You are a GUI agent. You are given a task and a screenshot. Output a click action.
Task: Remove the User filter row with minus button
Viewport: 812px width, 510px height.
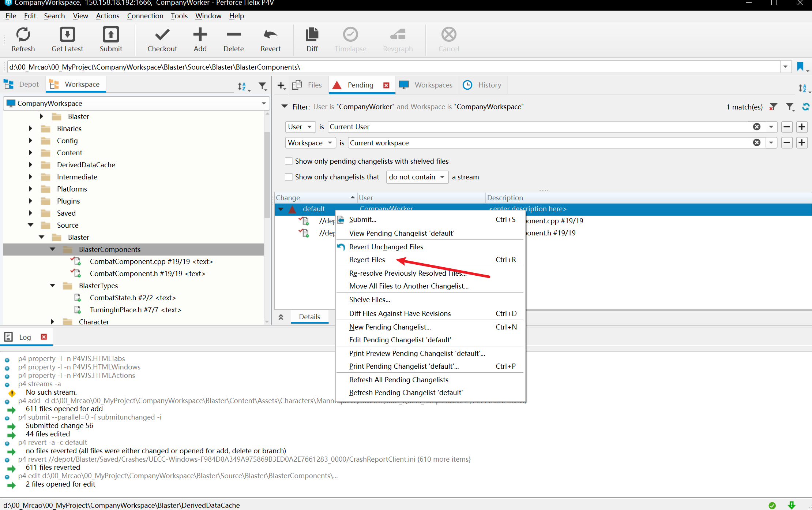point(787,127)
